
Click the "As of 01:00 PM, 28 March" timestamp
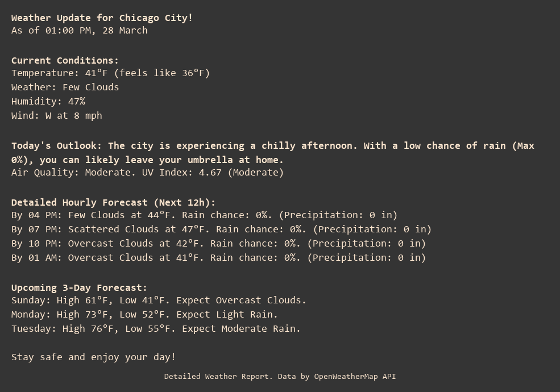coord(80,30)
